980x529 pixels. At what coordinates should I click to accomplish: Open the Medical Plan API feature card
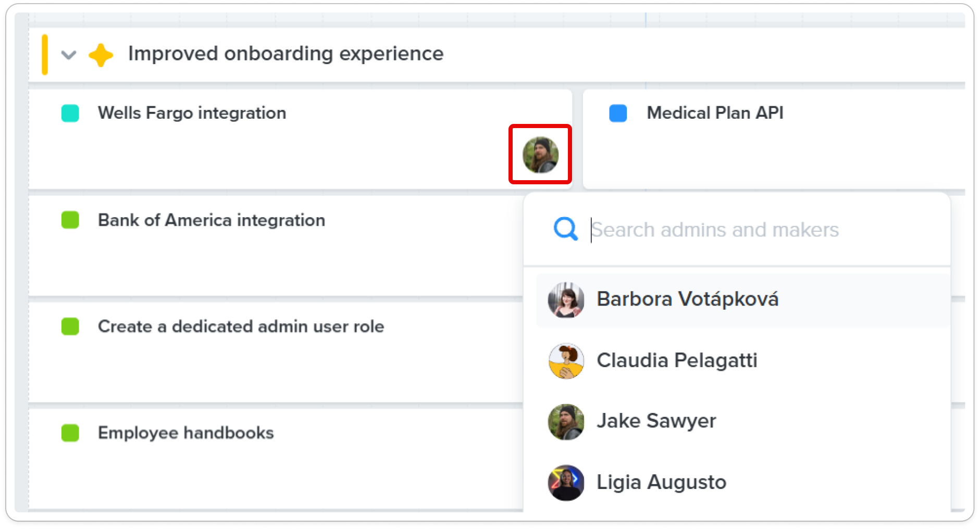pos(715,113)
